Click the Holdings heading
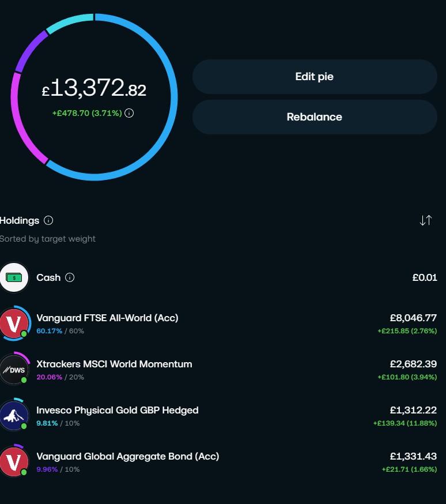 click(20, 220)
